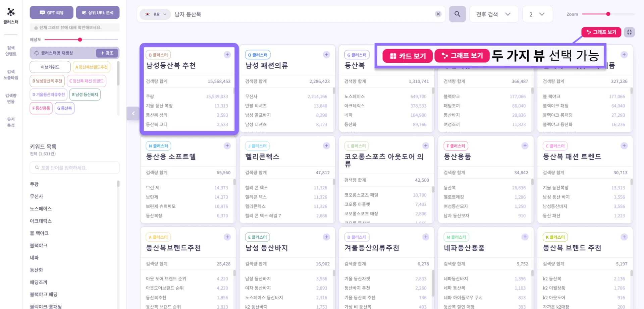Click the GPT 리뷰 button

point(51,12)
